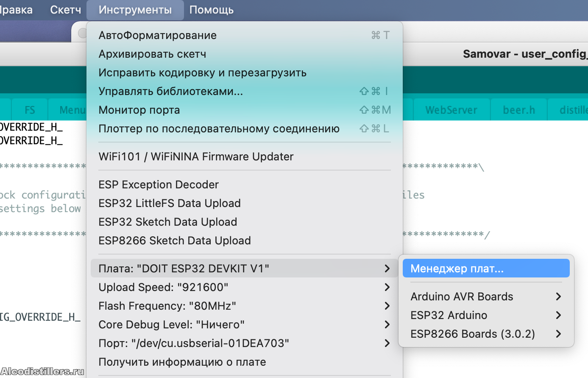Run ESP32 LittleFS Data Upload
588x378 pixels.
244,203
